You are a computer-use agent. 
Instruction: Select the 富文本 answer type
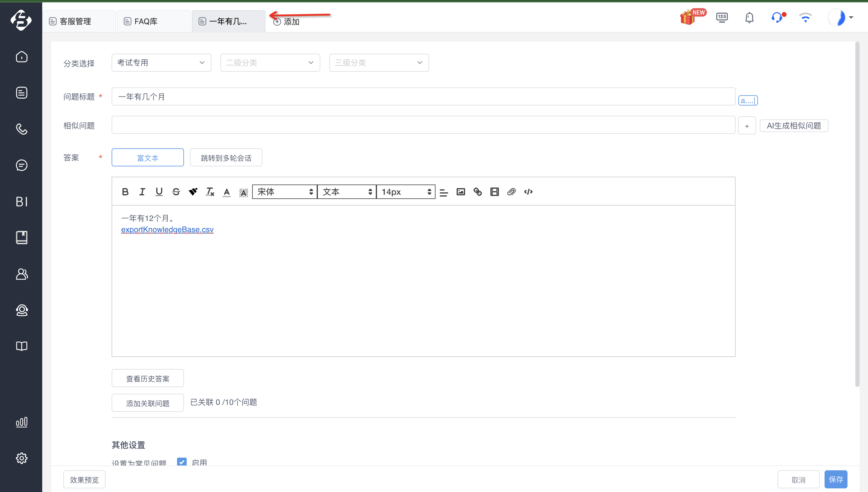pos(148,157)
